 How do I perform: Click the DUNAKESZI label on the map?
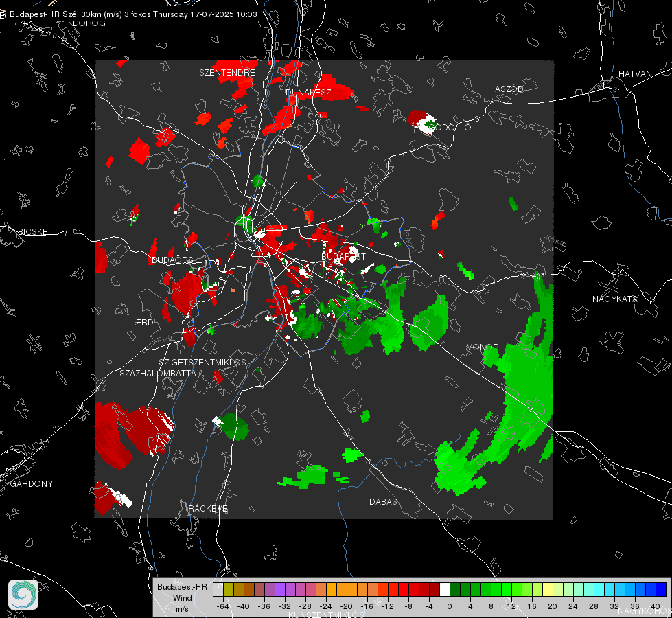pos(309,93)
